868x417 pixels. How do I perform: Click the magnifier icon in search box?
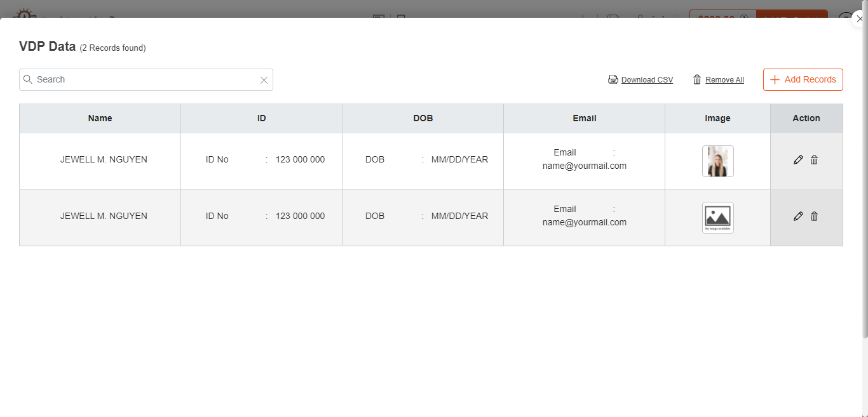point(28,79)
